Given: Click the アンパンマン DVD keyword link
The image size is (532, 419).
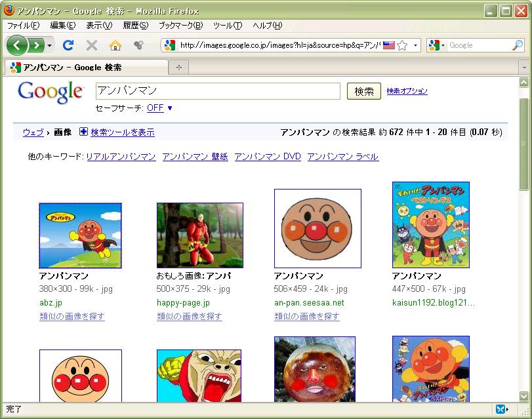Looking at the screenshot, I should coord(268,157).
